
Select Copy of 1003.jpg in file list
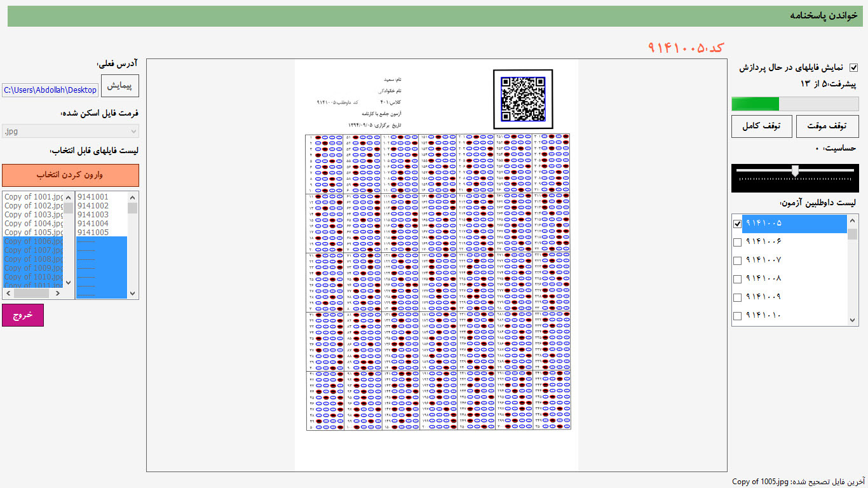(33, 215)
